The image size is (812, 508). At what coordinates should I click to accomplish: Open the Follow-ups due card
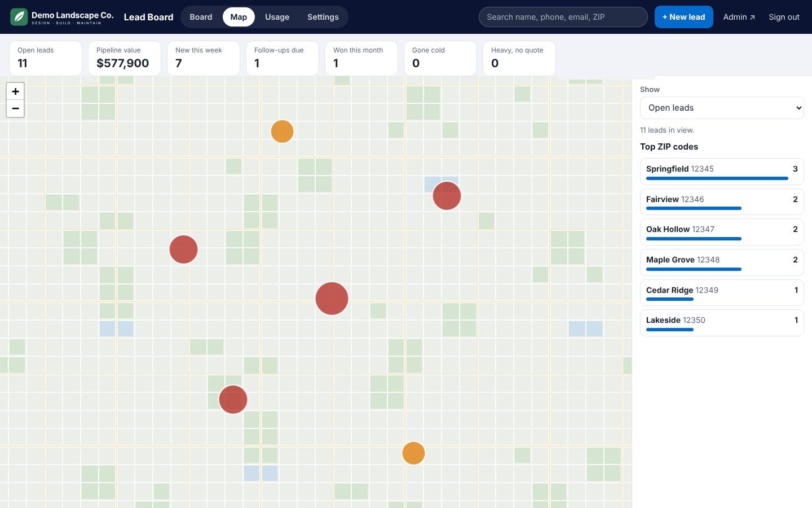click(283, 58)
